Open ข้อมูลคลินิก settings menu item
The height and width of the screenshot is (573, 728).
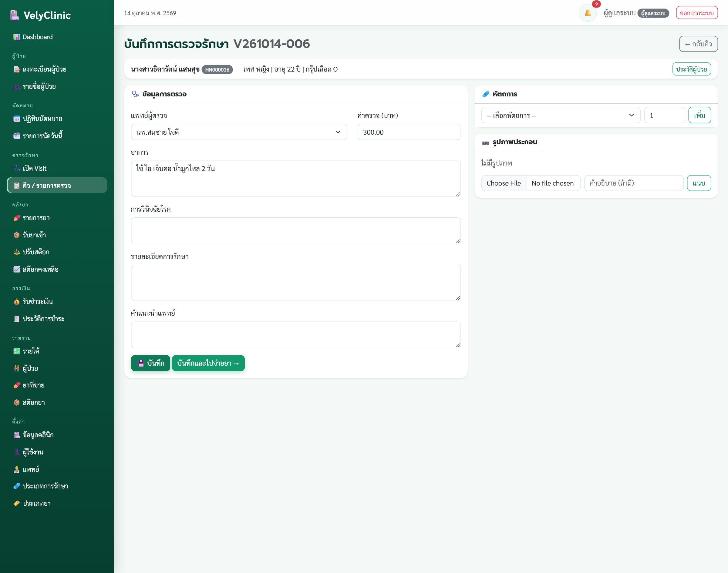click(x=57, y=435)
